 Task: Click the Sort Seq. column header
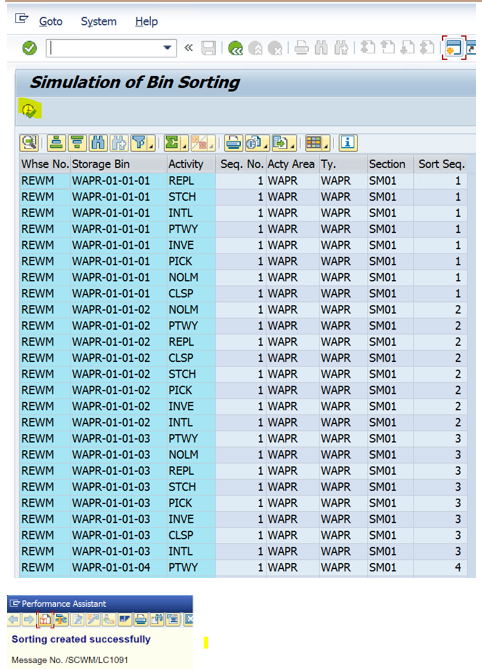441,164
